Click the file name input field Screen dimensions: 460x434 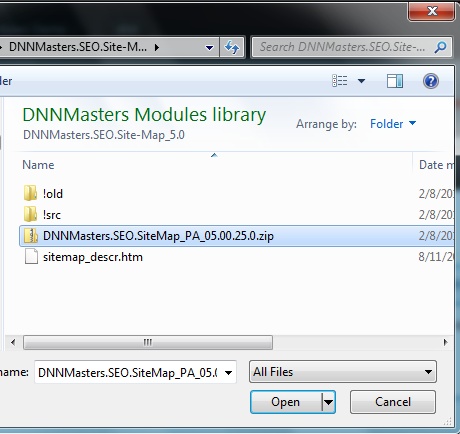(x=128, y=372)
